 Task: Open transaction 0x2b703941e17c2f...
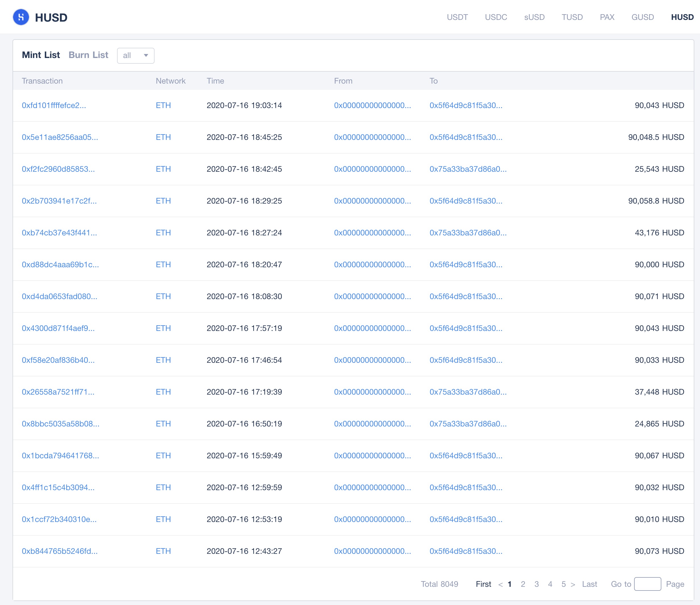pyautogui.click(x=59, y=201)
